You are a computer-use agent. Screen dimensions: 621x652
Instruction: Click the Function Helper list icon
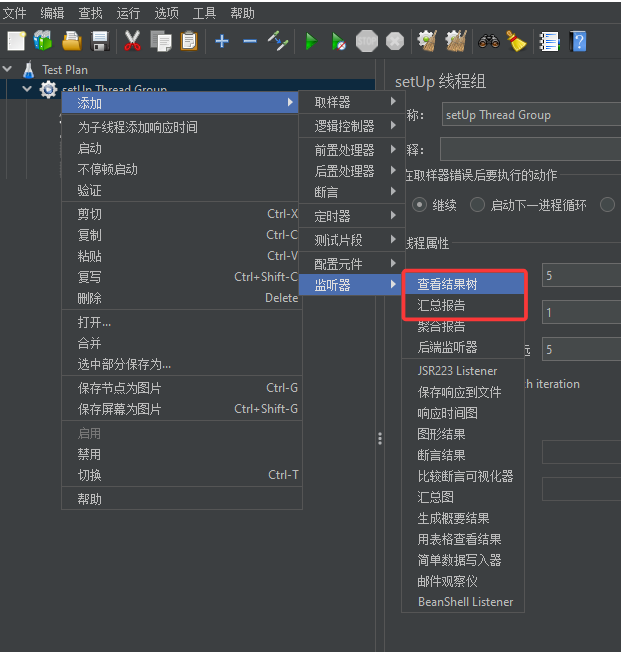549,41
